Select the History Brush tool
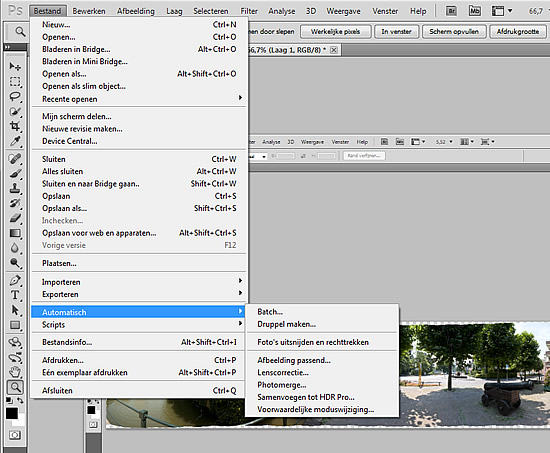This screenshot has height=453, width=550. pyautogui.click(x=15, y=204)
